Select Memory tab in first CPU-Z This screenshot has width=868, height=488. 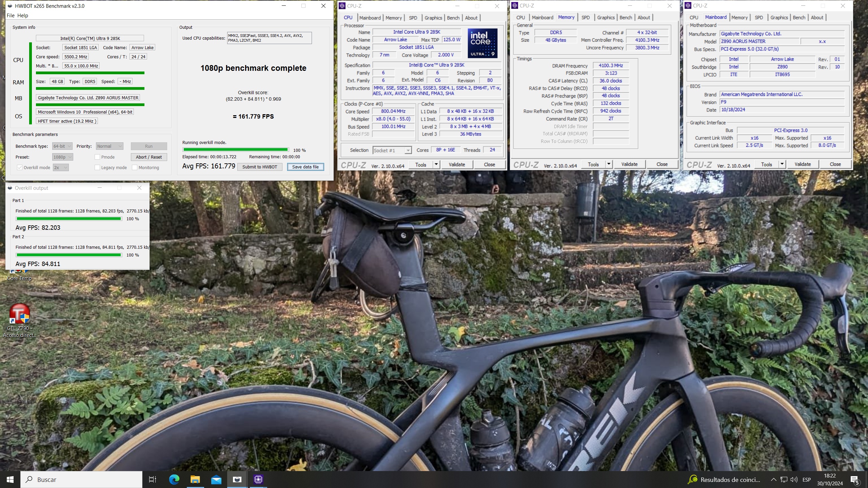pyautogui.click(x=393, y=18)
